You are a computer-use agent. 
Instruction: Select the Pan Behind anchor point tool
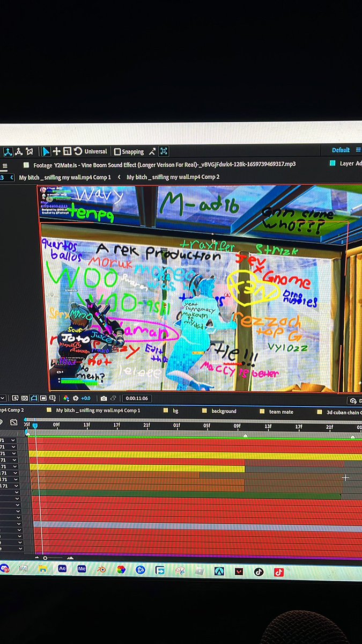pyautogui.click(x=56, y=151)
